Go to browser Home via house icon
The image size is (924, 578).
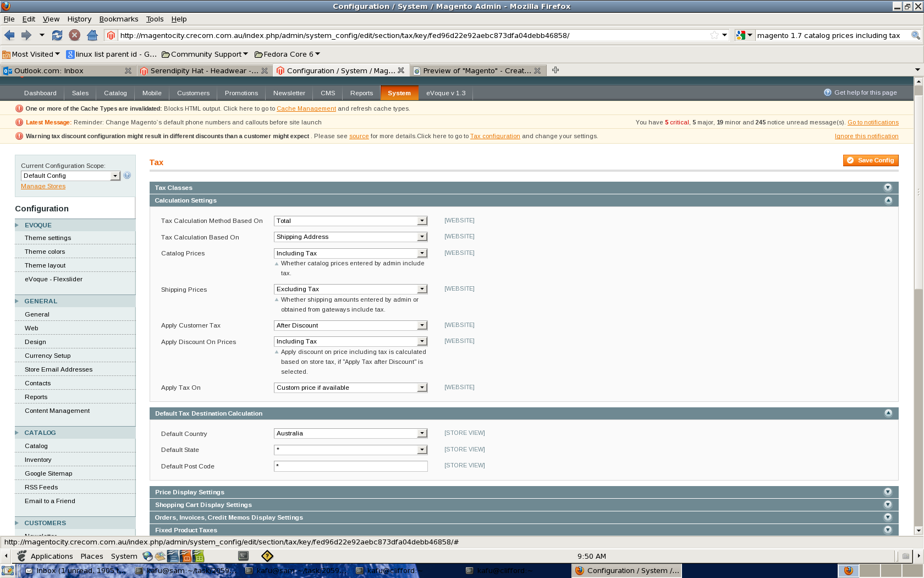[92, 35]
